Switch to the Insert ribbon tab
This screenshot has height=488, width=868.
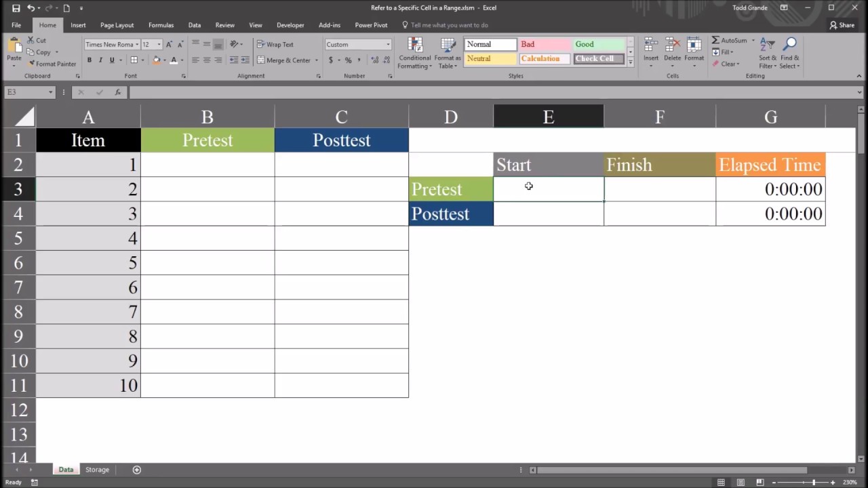(x=78, y=25)
